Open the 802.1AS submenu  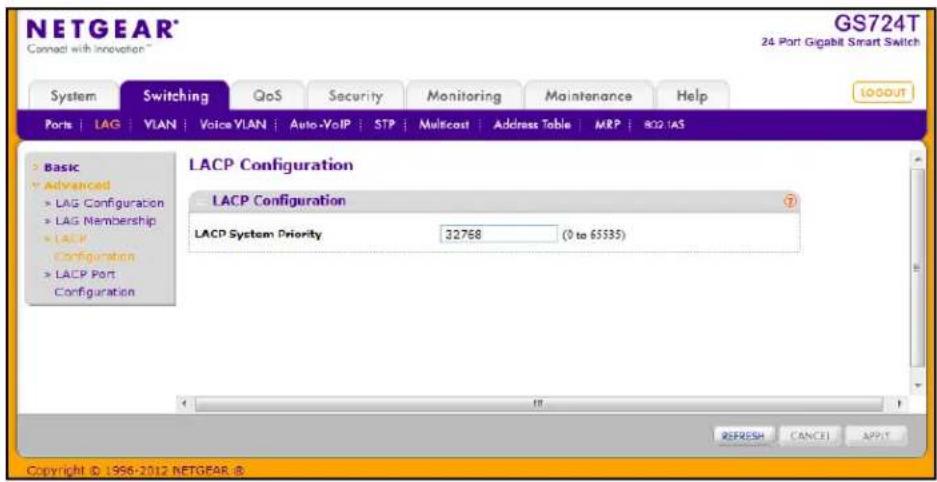pyautogui.click(x=664, y=125)
